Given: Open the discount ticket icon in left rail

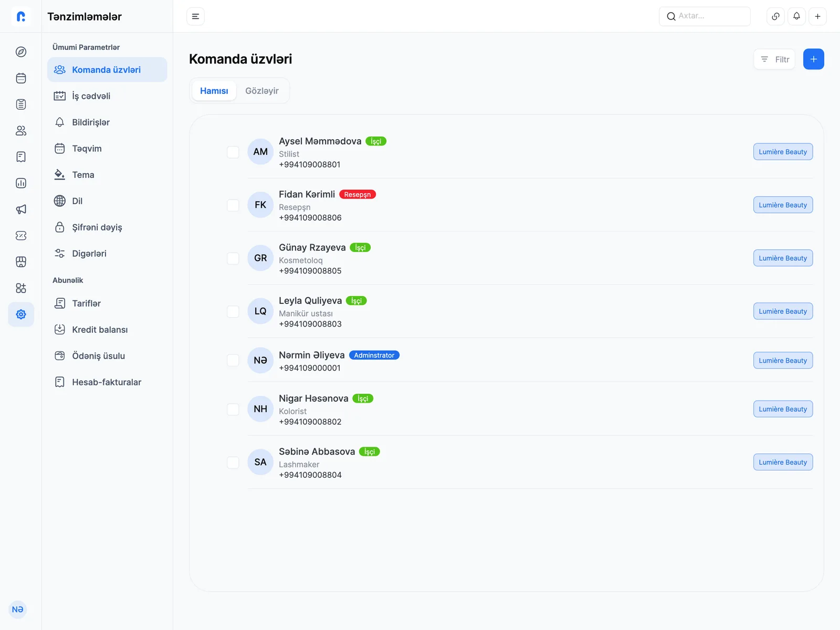Looking at the screenshot, I should point(21,236).
